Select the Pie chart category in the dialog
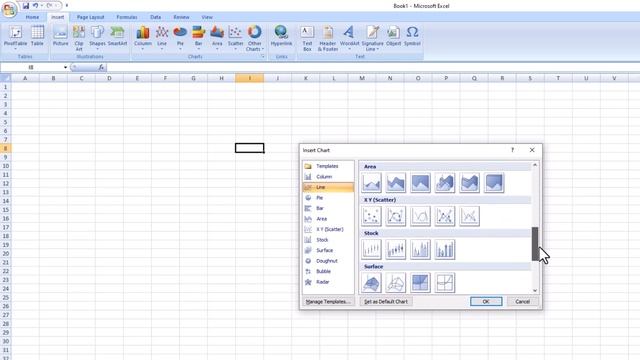640x360 pixels. pos(328,198)
